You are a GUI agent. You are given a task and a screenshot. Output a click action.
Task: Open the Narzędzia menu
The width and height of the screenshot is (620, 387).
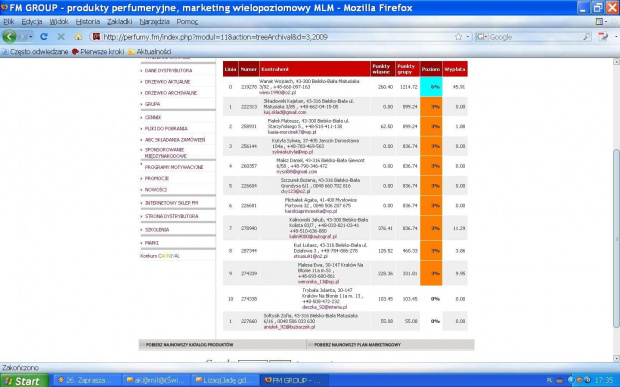click(155, 22)
